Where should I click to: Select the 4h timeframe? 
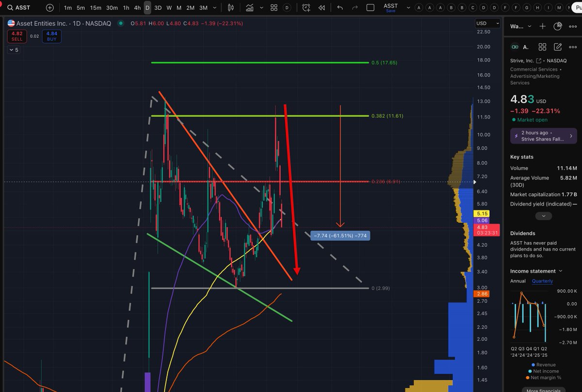(137, 8)
